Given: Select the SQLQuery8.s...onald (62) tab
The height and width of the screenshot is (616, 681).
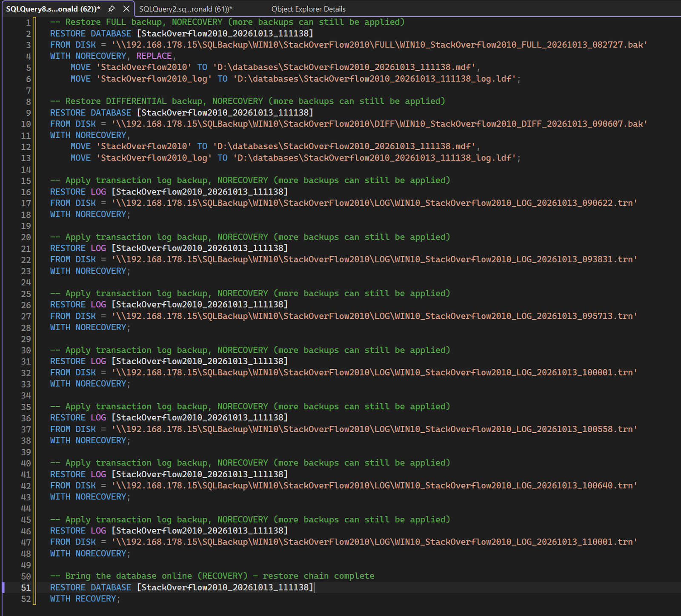Looking at the screenshot, I should click(x=53, y=9).
